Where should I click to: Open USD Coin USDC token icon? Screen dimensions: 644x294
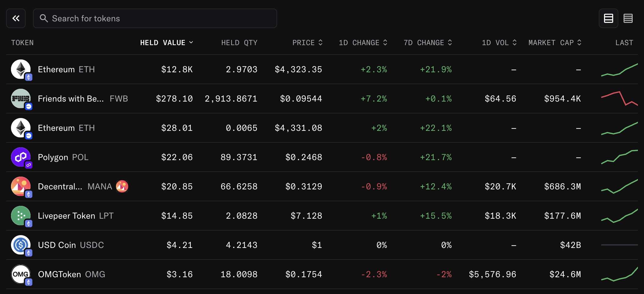pyautogui.click(x=21, y=245)
